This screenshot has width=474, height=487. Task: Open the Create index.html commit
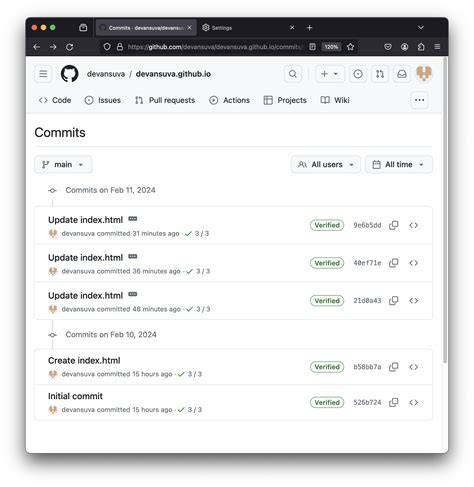[84, 361]
